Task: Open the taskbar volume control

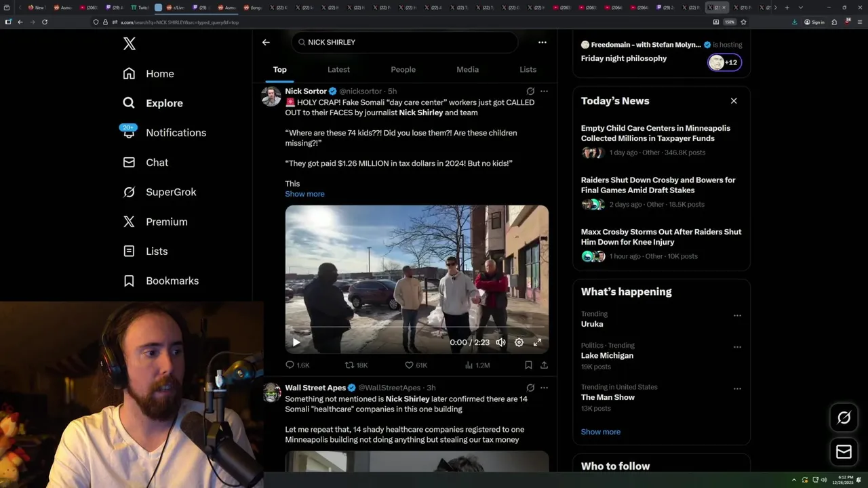Action: click(824, 480)
